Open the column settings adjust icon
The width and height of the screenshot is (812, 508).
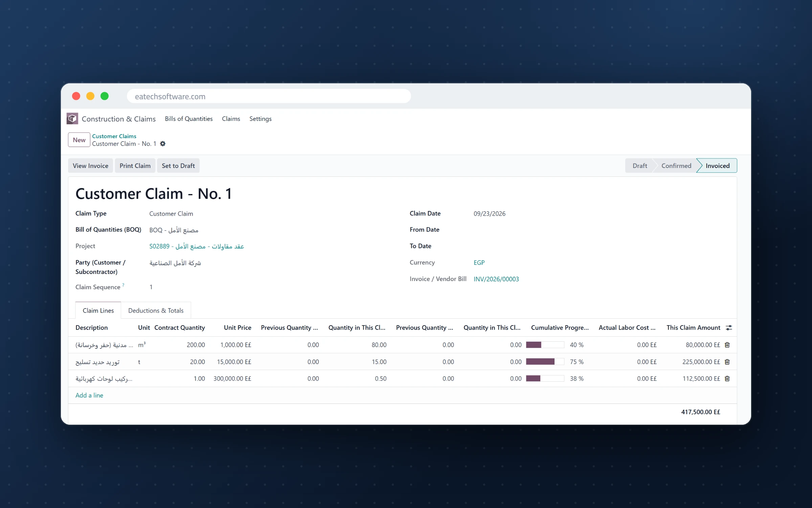[x=729, y=327]
